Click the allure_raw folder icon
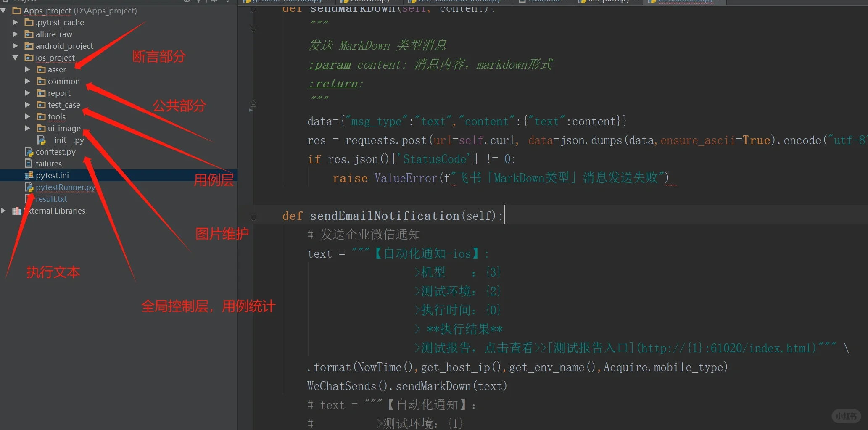This screenshot has width=868, height=430. point(29,34)
